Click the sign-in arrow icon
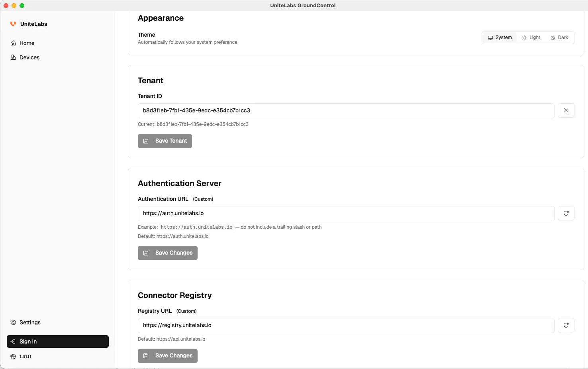 tap(13, 342)
